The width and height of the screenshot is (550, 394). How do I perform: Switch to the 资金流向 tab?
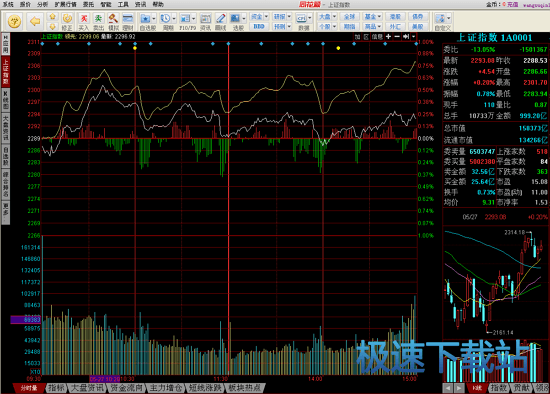(126, 388)
